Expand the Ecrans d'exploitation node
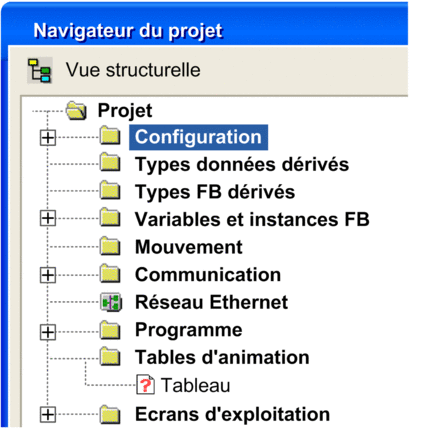421x436 pixels. [48, 415]
